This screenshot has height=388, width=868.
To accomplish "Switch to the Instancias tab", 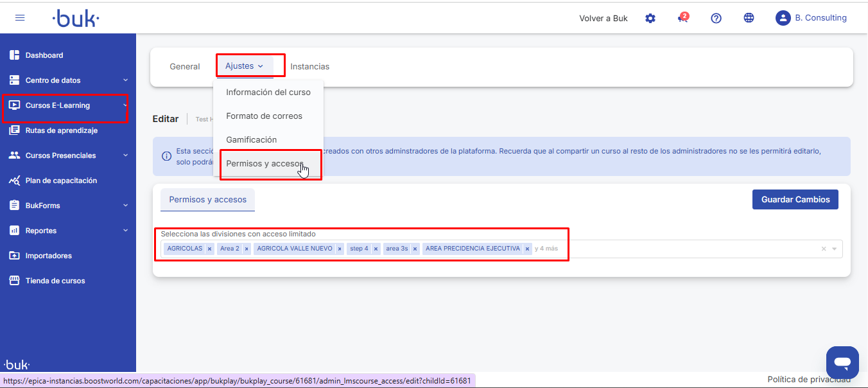I will (309, 66).
